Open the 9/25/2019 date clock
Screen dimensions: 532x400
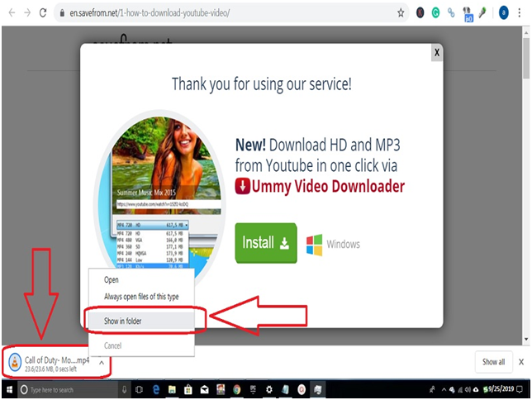pos(501,389)
